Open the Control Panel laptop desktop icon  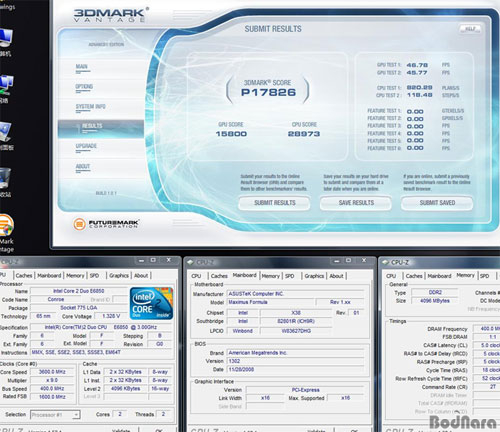(x=5, y=131)
